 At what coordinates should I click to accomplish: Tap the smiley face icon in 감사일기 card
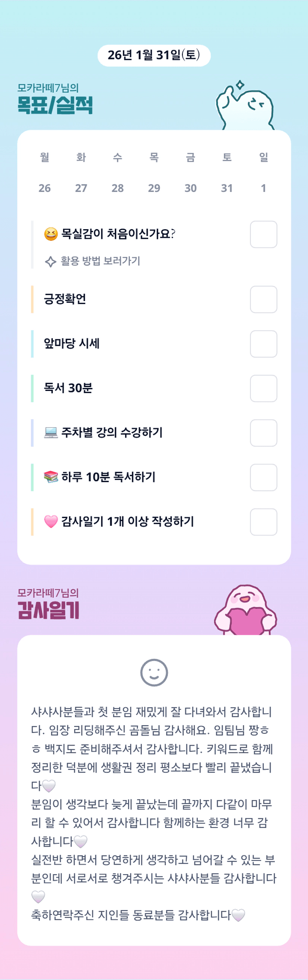pos(154,673)
